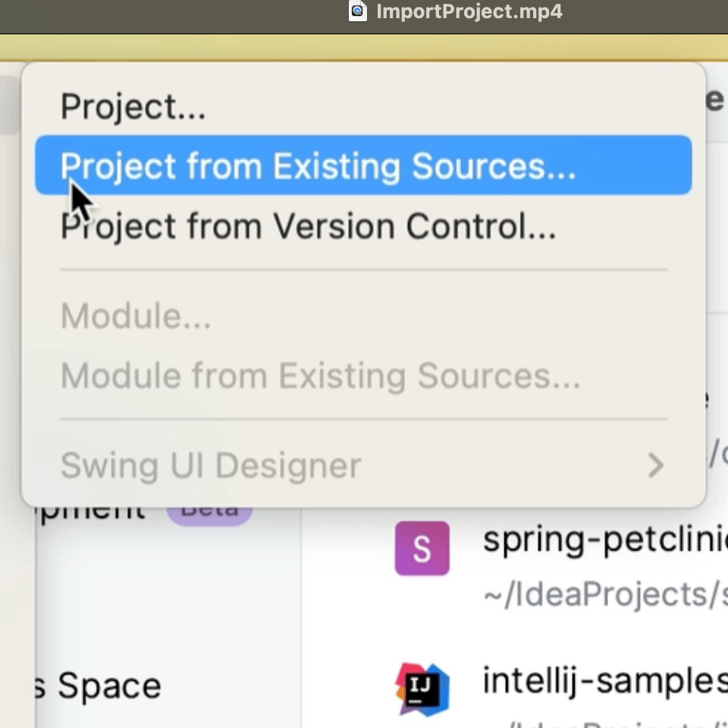Open the Swing UI Designer submenu

click(x=210, y=466)
